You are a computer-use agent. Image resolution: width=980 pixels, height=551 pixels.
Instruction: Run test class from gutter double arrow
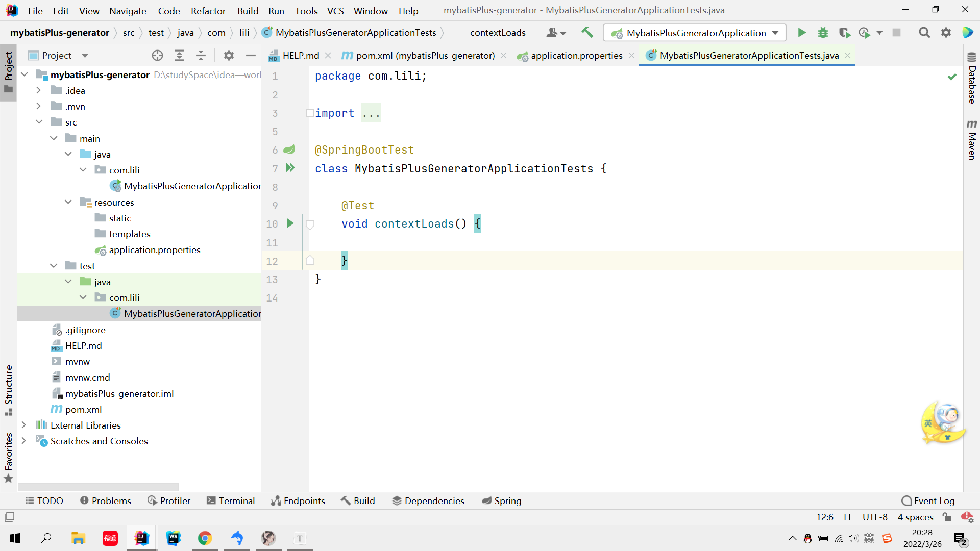coord(290,168)
